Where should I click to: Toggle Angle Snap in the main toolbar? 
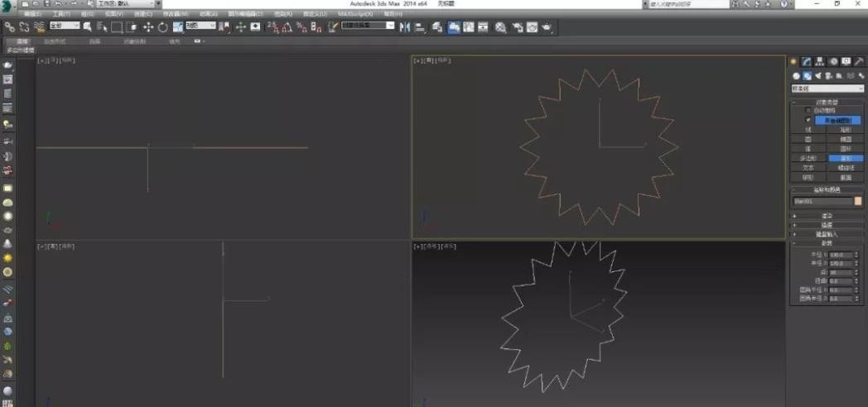tap(286, 27)
